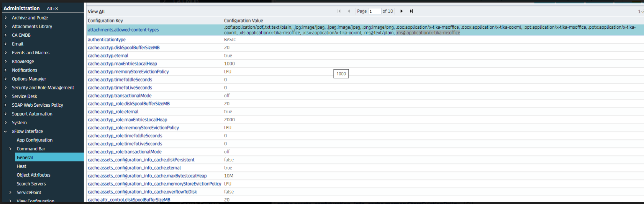
Task: Click the BASIC value for authenticationtype
Action: [x=230, y=40]
